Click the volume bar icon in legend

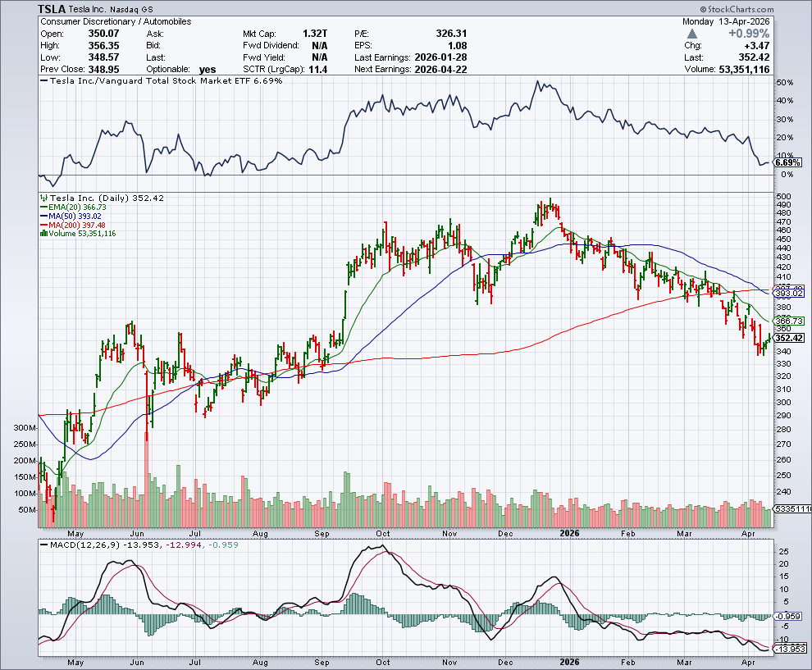coord(44,234)
